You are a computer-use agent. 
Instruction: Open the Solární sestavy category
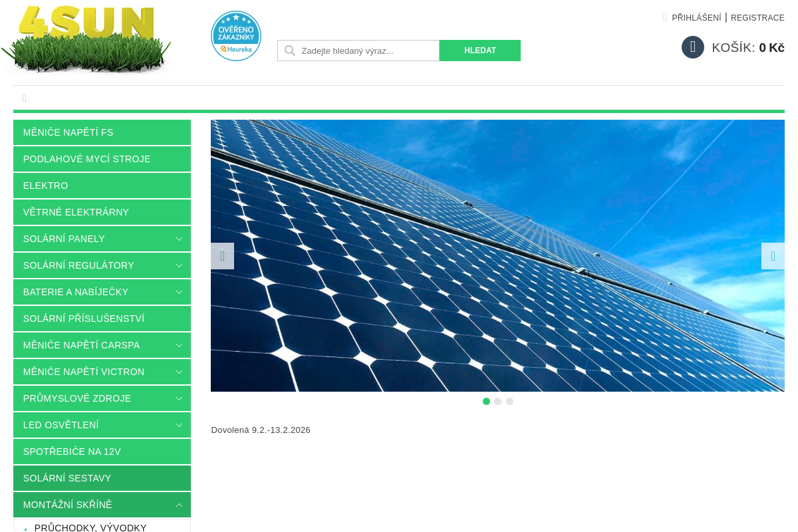(x=67, y=478)
